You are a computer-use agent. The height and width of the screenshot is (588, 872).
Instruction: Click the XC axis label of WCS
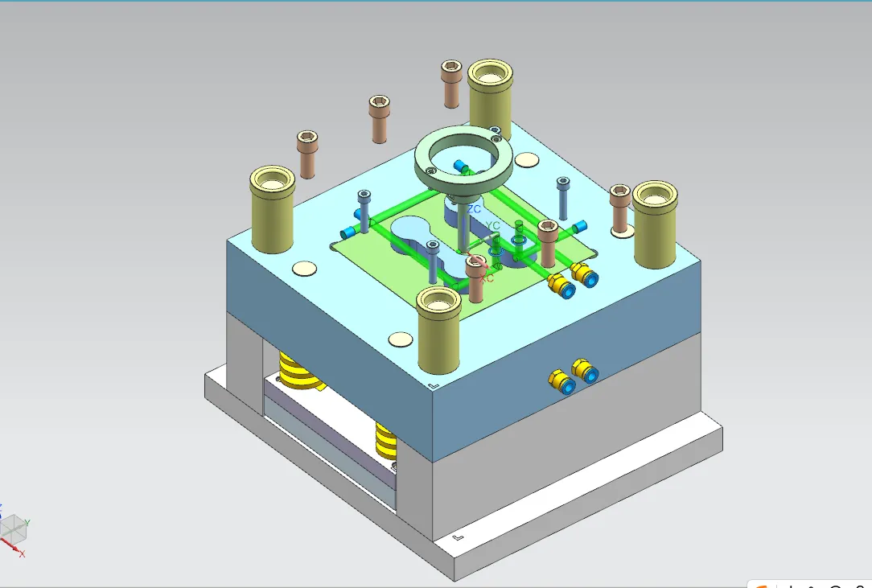487,277
